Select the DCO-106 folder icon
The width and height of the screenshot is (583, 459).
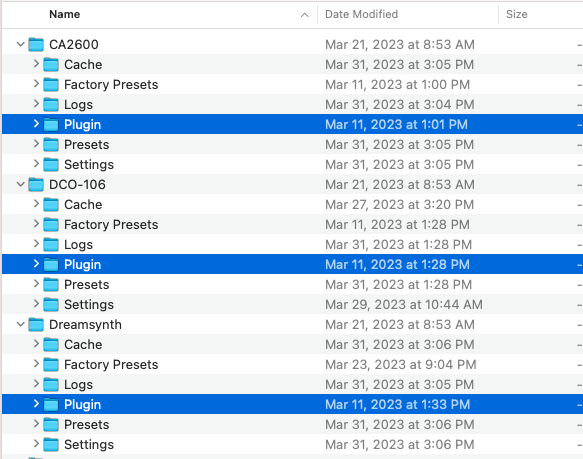[x=36, y=184]
